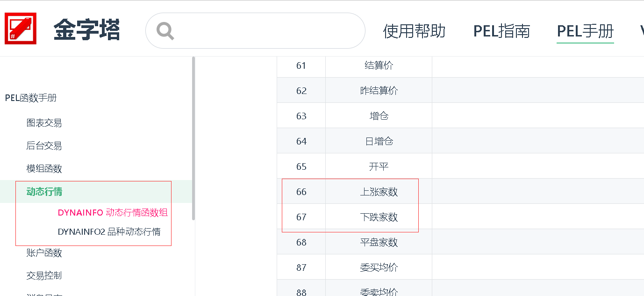Click the 下跌家数 table row
Image resolution: width=644 pixels, height=296 pixels.
point(379,217)
